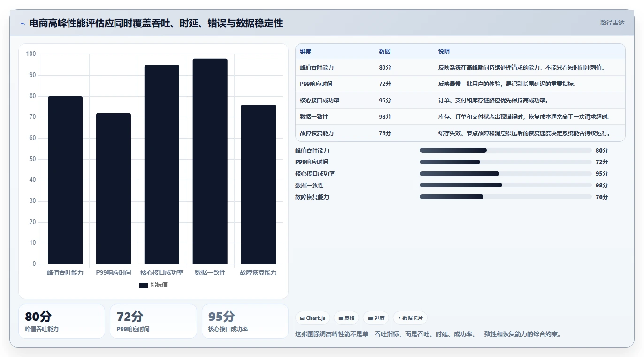Click the footer summary starting 这张图强调
The height and width of the screenshot is (357, 644).
point(428,334)
